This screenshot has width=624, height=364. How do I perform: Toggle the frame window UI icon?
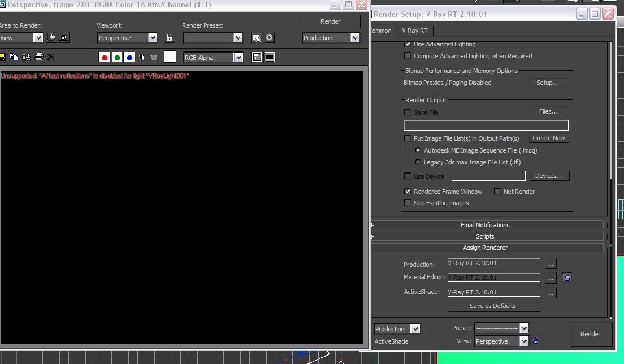[270, 57]
